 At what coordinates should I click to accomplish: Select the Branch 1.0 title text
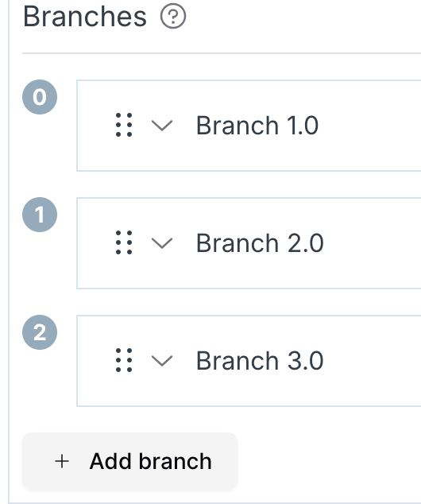(257, 125)
